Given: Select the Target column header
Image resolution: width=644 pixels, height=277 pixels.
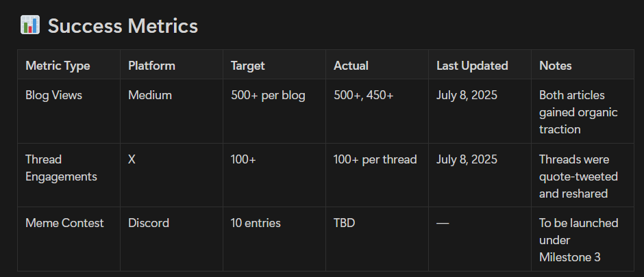Looking at the screenshot, I should tap(274, 64).
